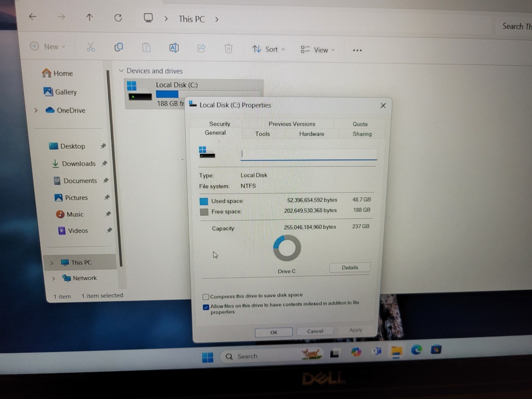Click the Cut scissors icon in toolbar
Screen dimensions: 532x399
[90, 47]
